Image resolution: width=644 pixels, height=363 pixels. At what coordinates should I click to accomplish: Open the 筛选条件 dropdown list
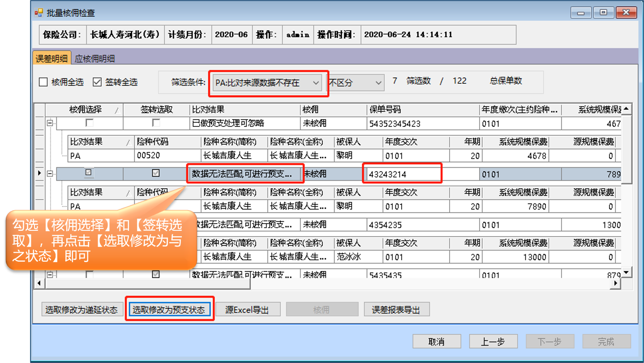(316, 83)
